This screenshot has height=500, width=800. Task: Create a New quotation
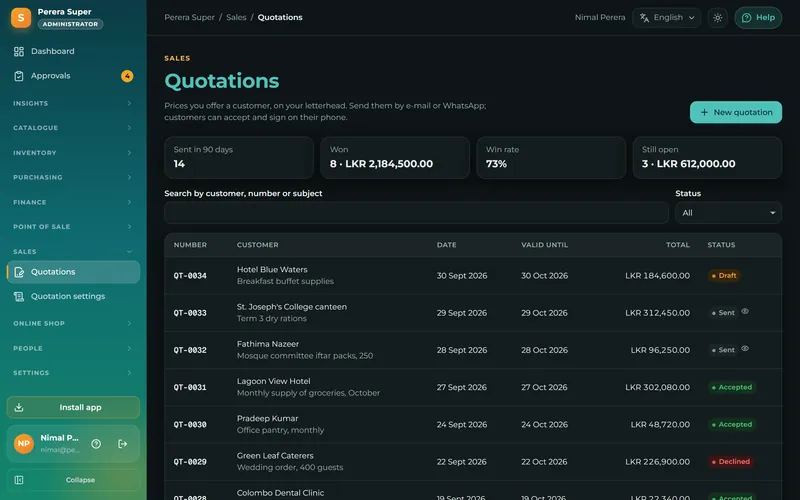point(736,112)
